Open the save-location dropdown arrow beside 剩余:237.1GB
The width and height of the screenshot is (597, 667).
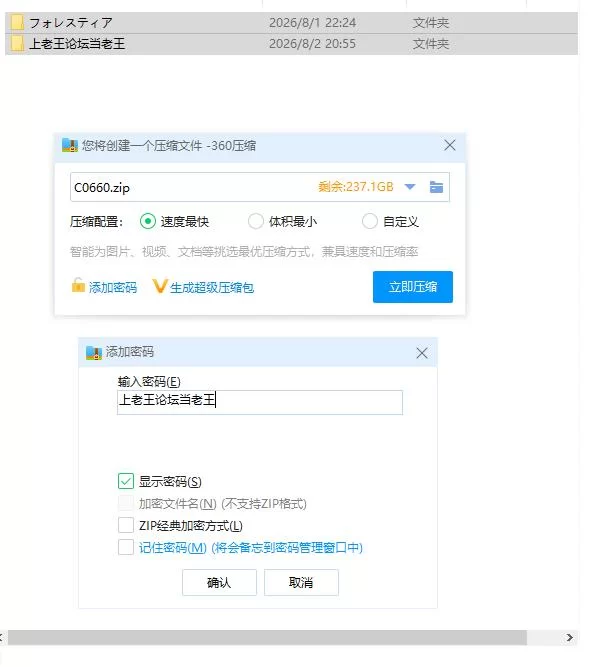click(x=410, y=187)
